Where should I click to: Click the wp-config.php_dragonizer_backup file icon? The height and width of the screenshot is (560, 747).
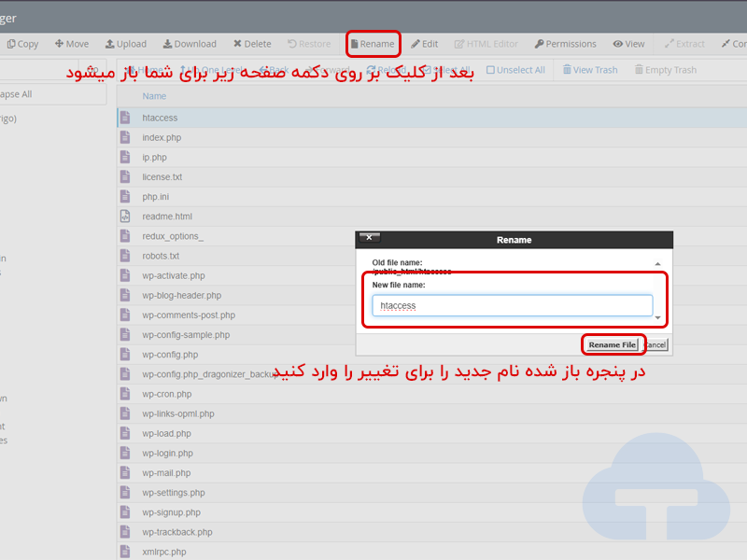[x=125, y=374]
